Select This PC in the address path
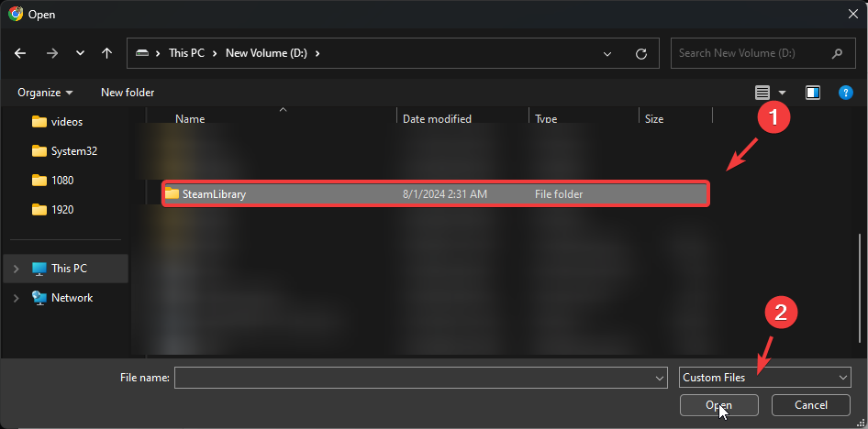This screenshot has height=429, width=868. (x=186, y=53)
